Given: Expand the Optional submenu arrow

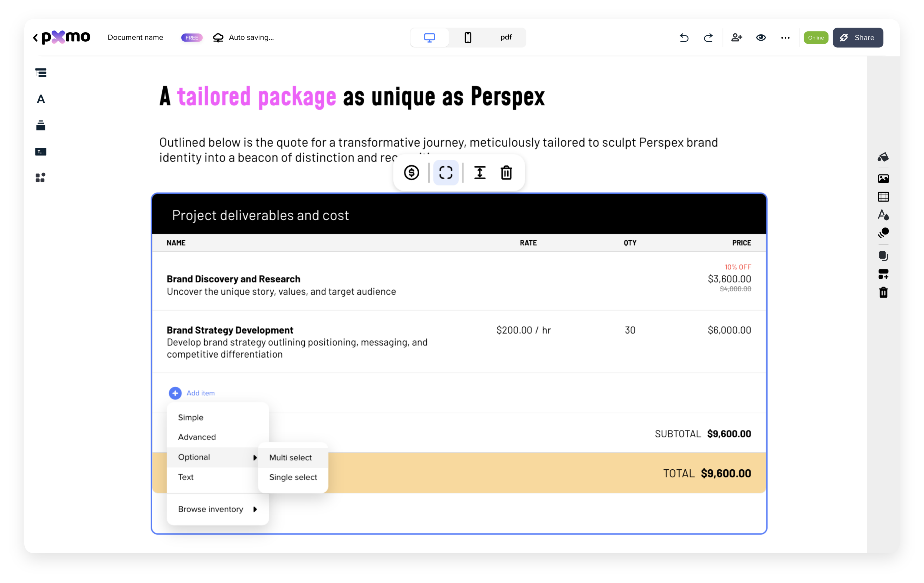Looking at the screenshot, I should click(x=255, y=457).
